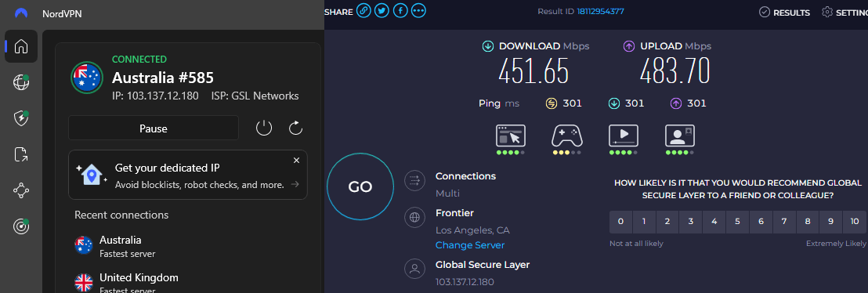Click the idle latency ping icon
The width and height of the screenshot is (868, 293).
point(551,103)
